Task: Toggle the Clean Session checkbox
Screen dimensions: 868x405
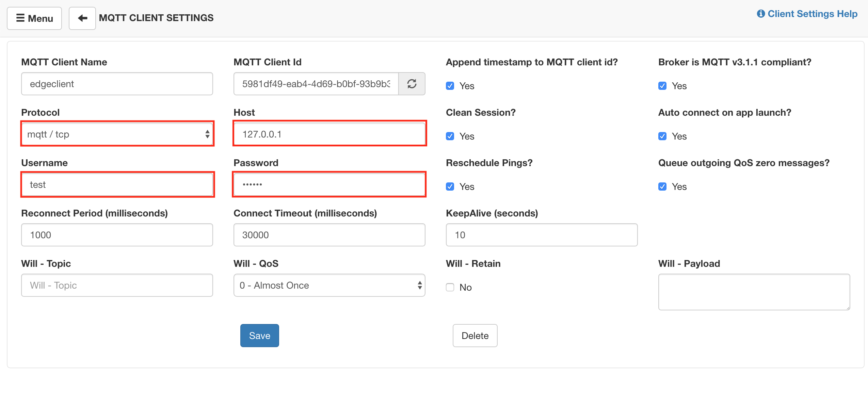Action: point(450,136)
